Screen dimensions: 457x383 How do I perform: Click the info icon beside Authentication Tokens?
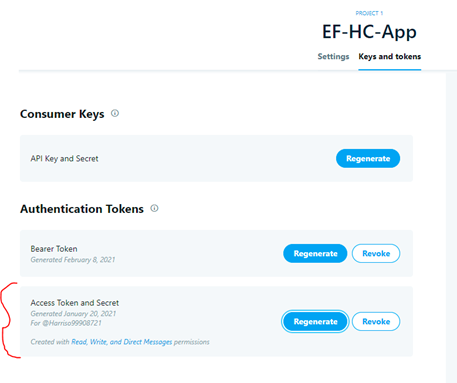154,208
